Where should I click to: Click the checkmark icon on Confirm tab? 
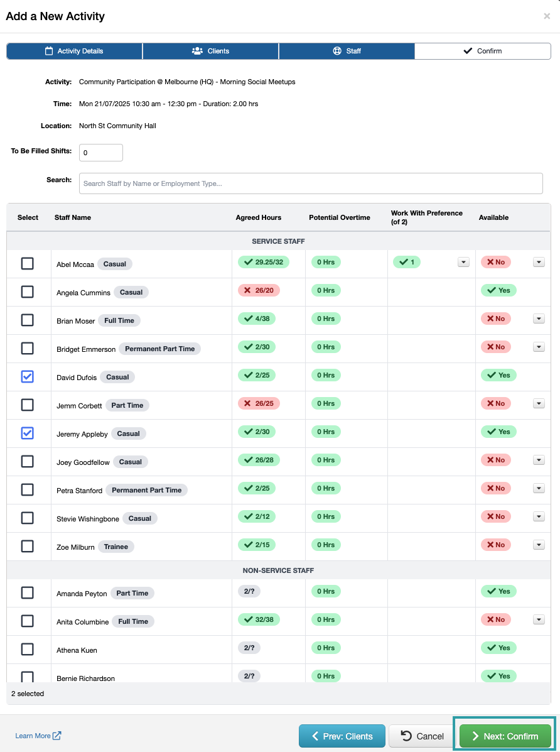[468, 51]
